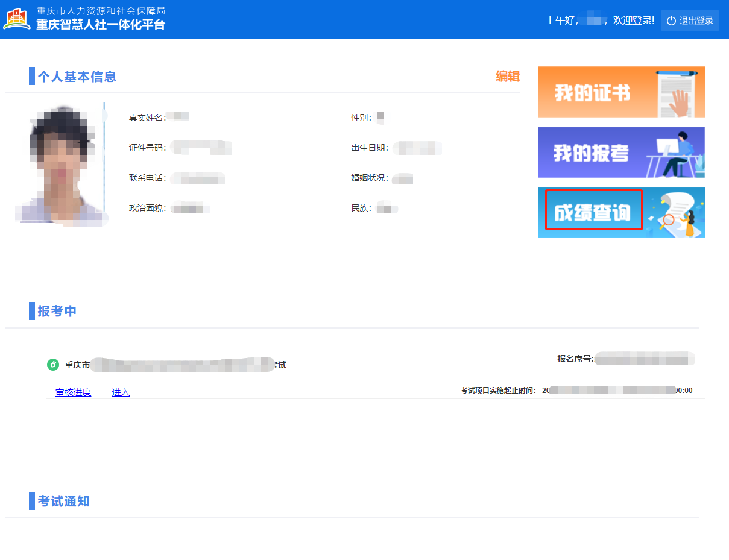This screenshot has width=729, height=560.
Task: Click the 重庆智慧人社一体化平台 title
Action: coord(100,25)
